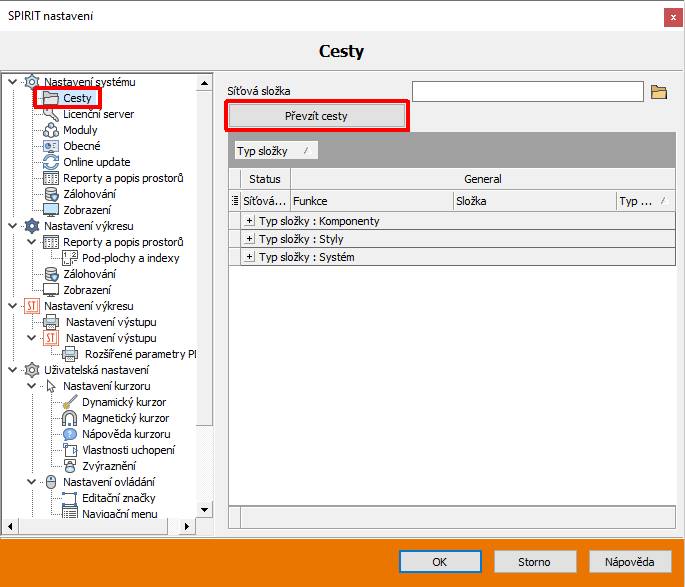685x587 pixels.
Task: Close the SPIRIT nastavení dialog
Action: [673, 18]
